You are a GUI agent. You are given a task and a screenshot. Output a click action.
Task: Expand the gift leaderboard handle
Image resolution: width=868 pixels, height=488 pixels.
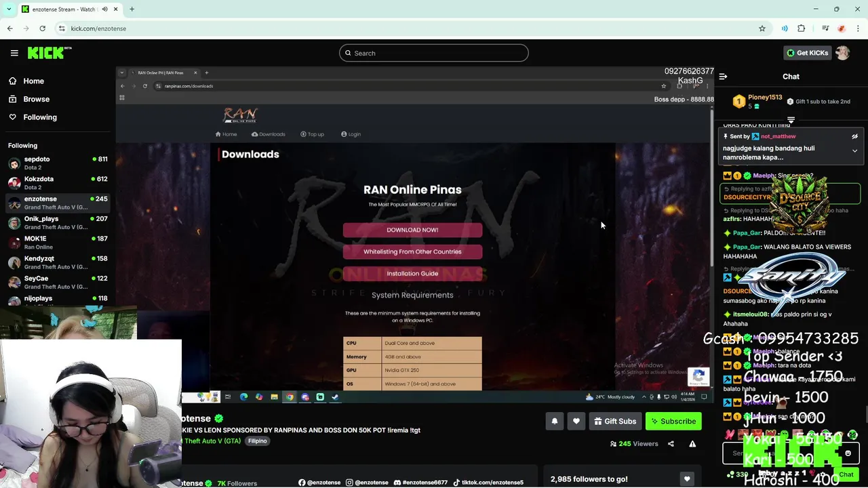tap(791, 120)
